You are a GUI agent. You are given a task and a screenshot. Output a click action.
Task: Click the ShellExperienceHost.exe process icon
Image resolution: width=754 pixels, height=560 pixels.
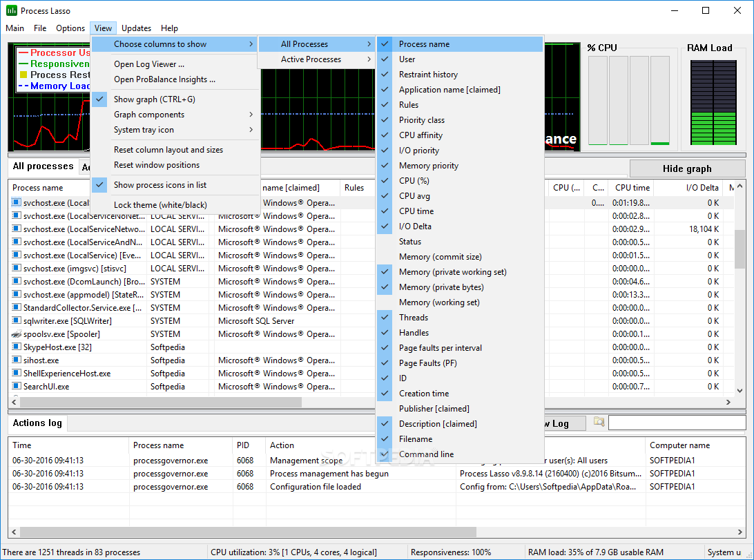point(17,373)
